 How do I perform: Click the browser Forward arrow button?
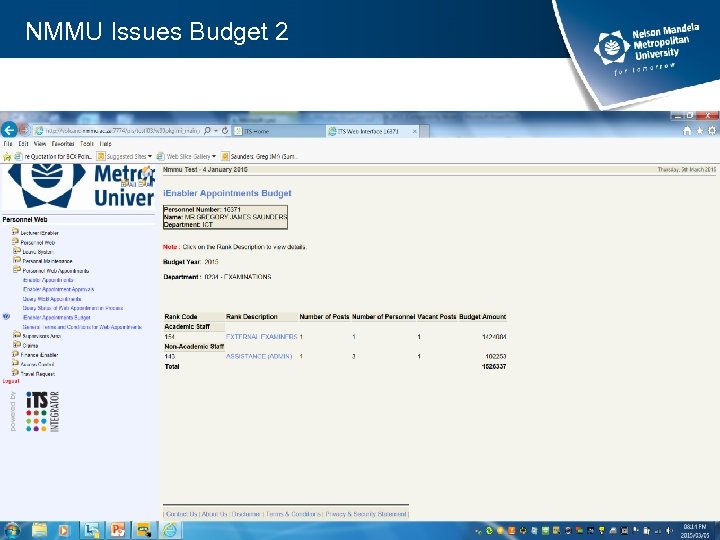click(x=24, y=130)
